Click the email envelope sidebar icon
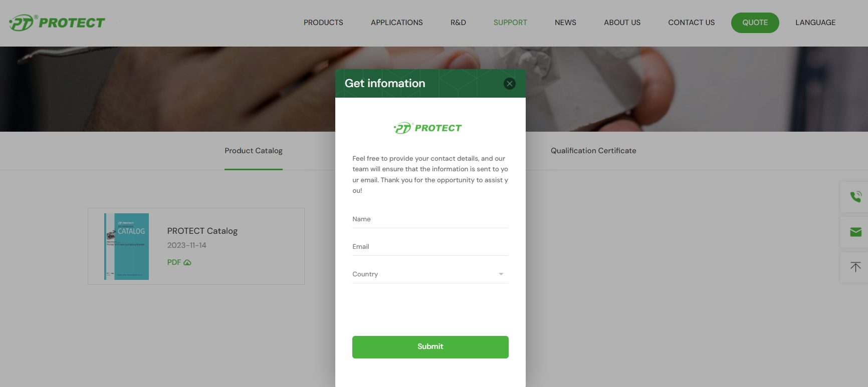This screenshot has width=868, height=387. pyautogui.click(x=855, y=232)
